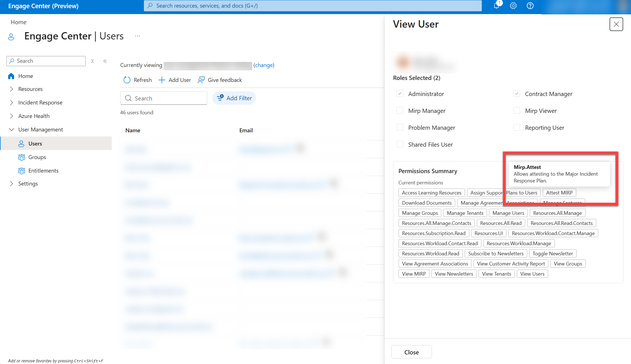
Task: Click the Engage Center (Preview) header title
Action: 43,6
